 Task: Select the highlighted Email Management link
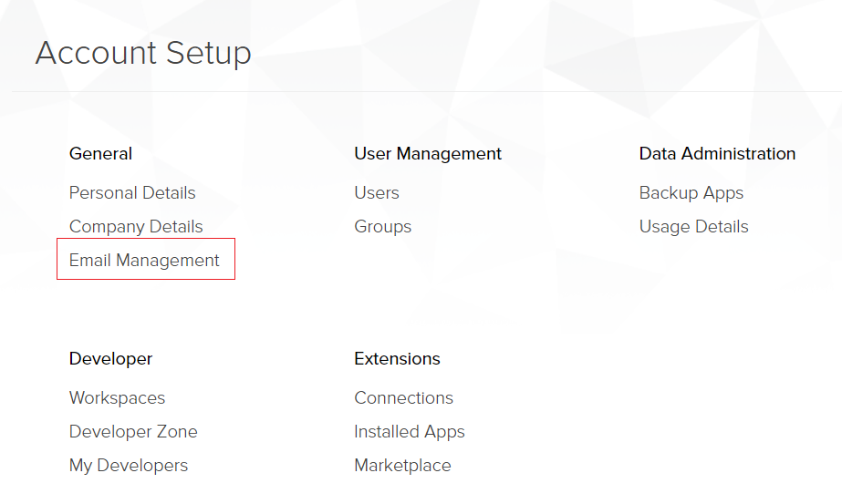[x=144, y=261]
